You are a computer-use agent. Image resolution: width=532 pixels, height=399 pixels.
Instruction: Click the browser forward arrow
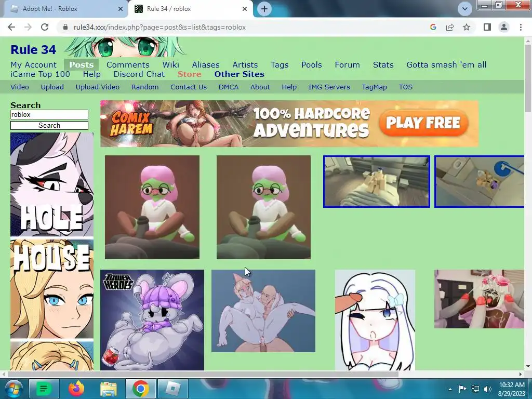(28, 27)
